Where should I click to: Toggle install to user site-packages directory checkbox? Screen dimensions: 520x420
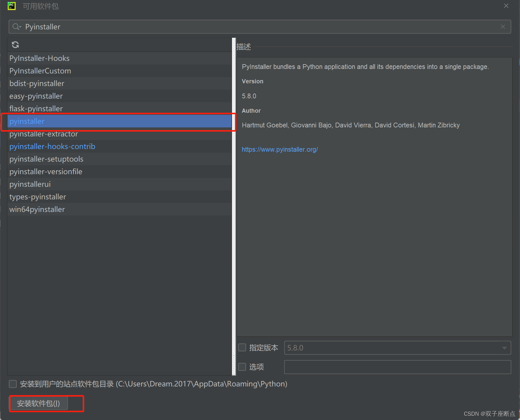tap(13, 384)
